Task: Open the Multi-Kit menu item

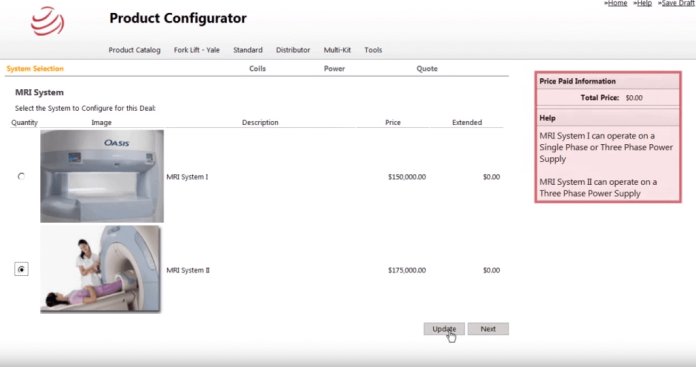Action: pyautogui.click(x=337, y=50)
